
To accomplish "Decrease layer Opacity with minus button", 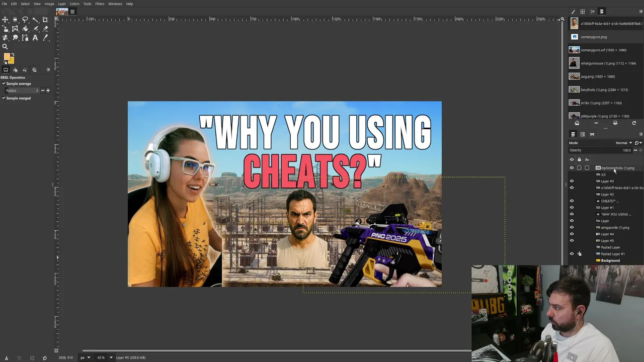I will tap(635, 150).
